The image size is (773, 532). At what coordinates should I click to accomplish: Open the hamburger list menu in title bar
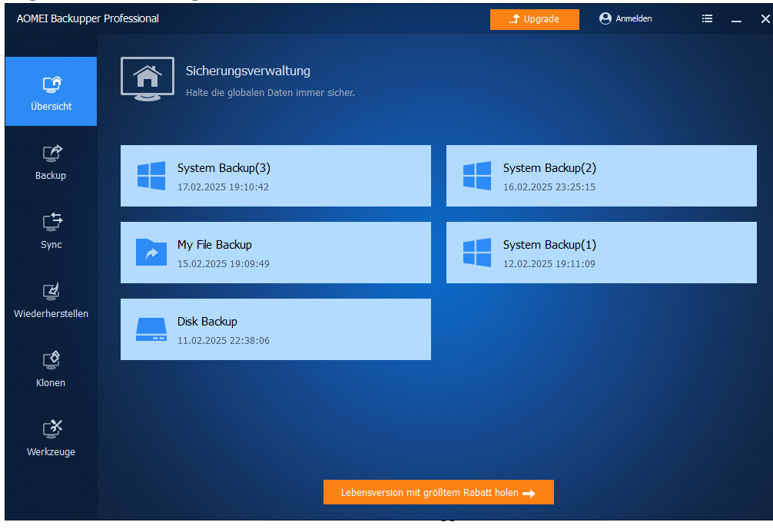(707, 18)
